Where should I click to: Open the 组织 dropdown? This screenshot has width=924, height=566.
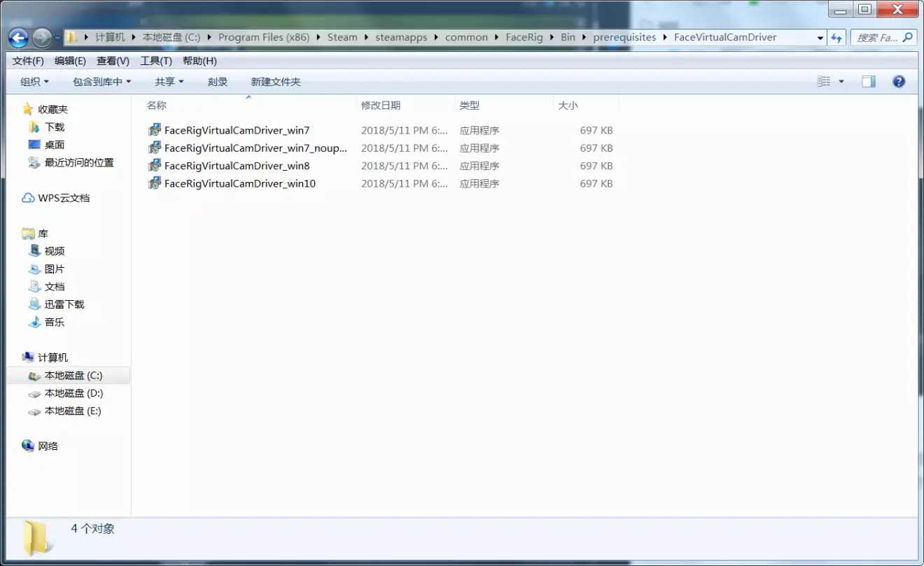tap(34, 82)
